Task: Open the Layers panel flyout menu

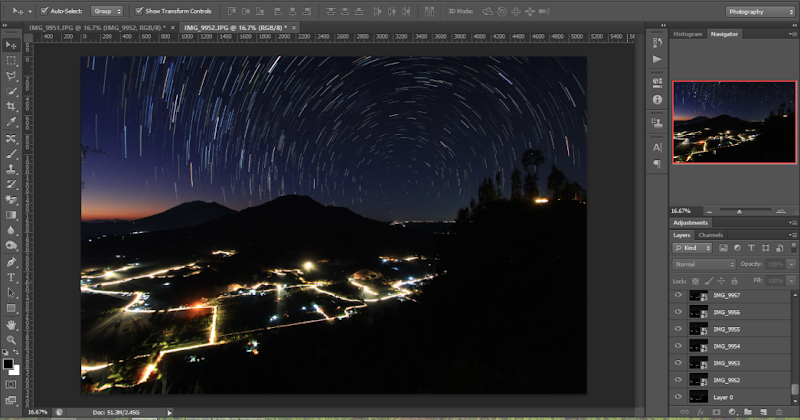Action: (792, 235)
